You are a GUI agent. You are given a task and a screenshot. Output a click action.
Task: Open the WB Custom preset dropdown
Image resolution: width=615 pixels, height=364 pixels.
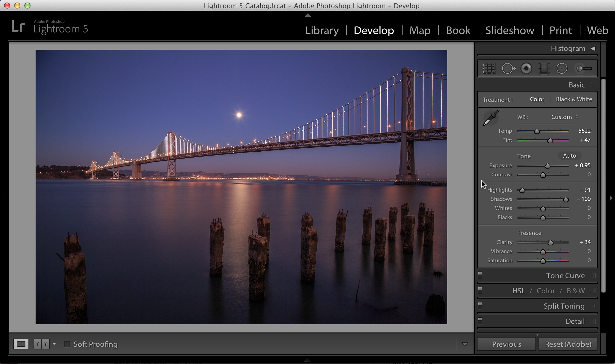[565, 117]
